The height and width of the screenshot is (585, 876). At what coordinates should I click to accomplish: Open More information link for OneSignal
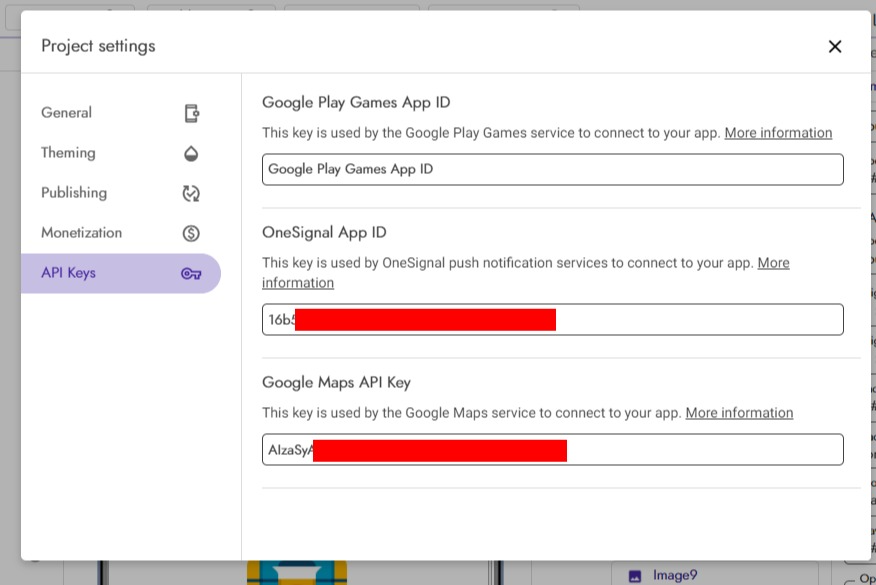[x=773, y=263]
